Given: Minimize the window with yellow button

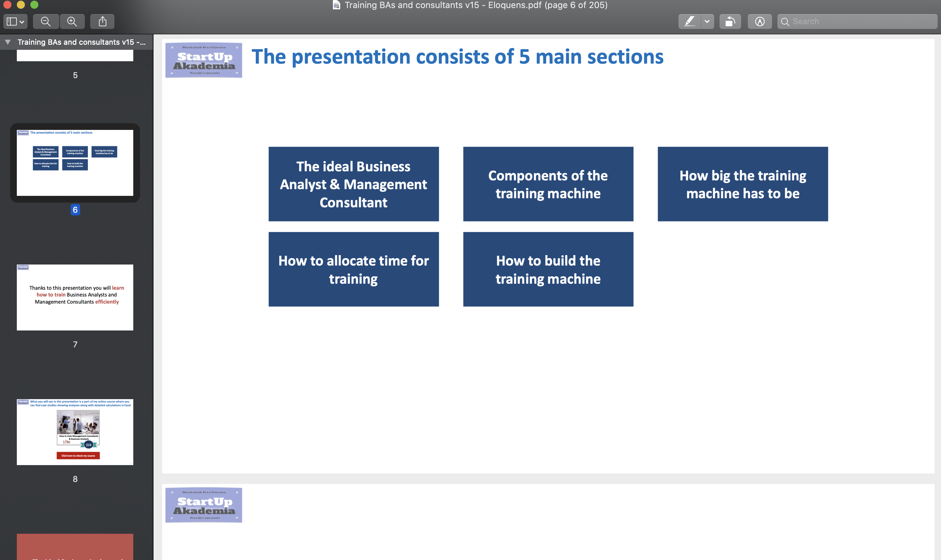Looking at the screenshot, I should tap(21, 4).
